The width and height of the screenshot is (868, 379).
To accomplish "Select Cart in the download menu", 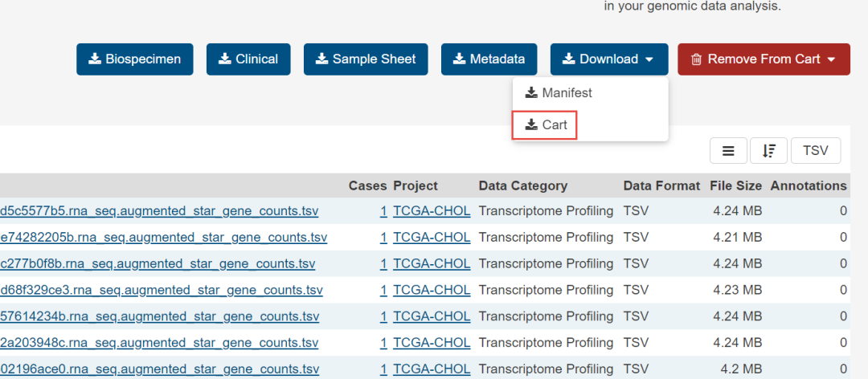I will tap(545, 125).
